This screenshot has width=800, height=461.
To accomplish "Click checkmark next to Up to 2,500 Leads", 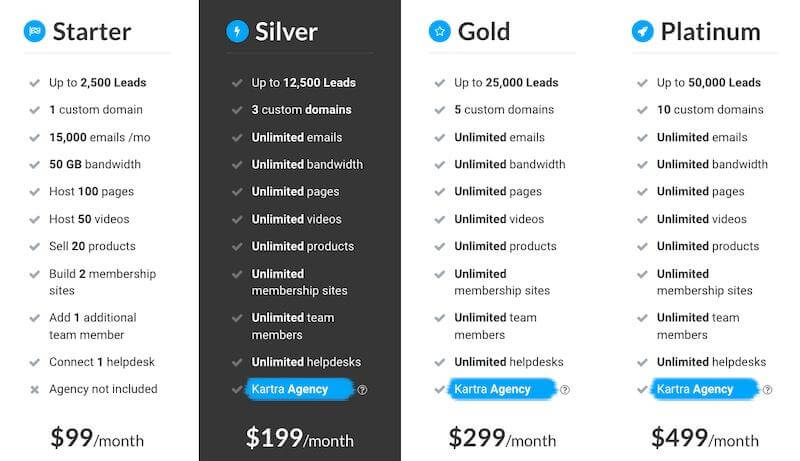I will tap(35, 83).
